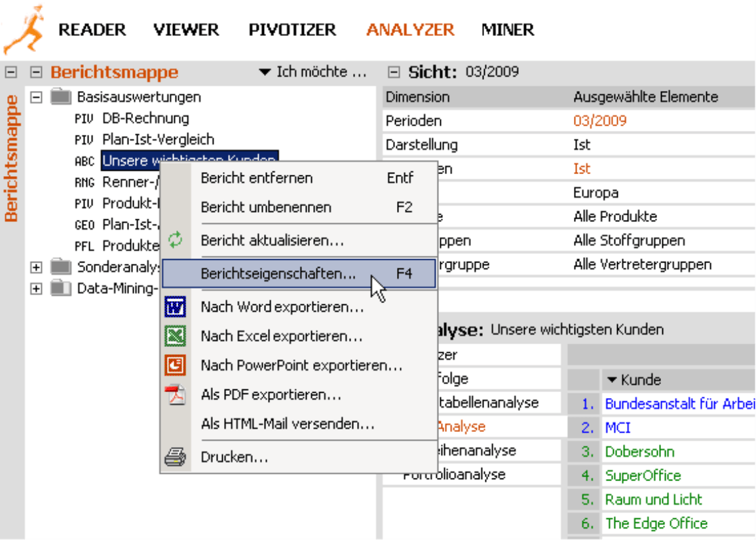Click the SuperOffice customer link
Image resolution: width=756 pixels, height=540 pixels.
tap(643, 476)
